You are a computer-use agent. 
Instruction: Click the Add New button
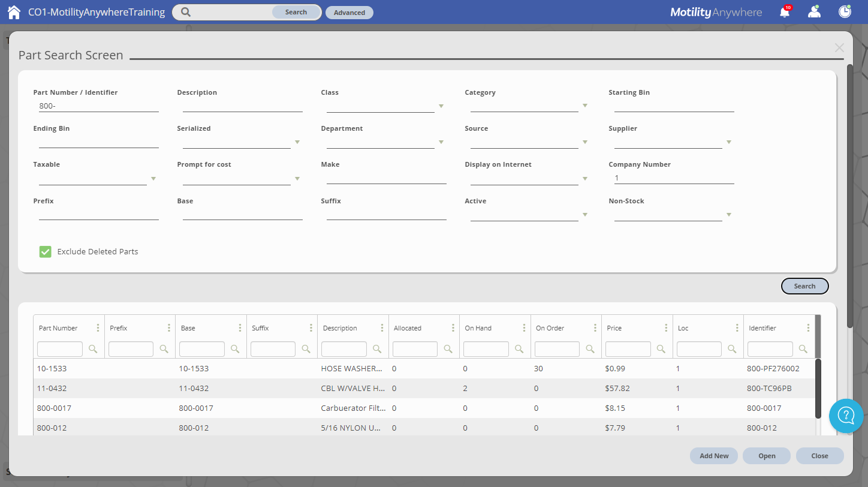coord(714,456)
